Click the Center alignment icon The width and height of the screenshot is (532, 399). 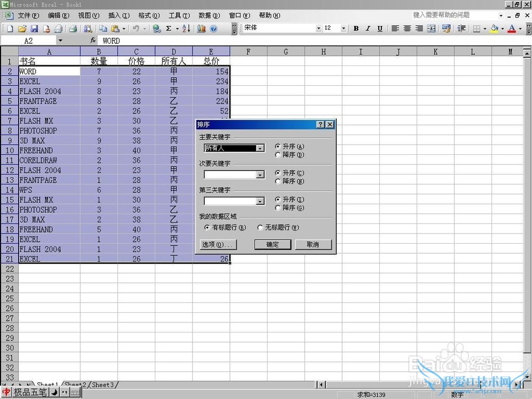[407, 29]
